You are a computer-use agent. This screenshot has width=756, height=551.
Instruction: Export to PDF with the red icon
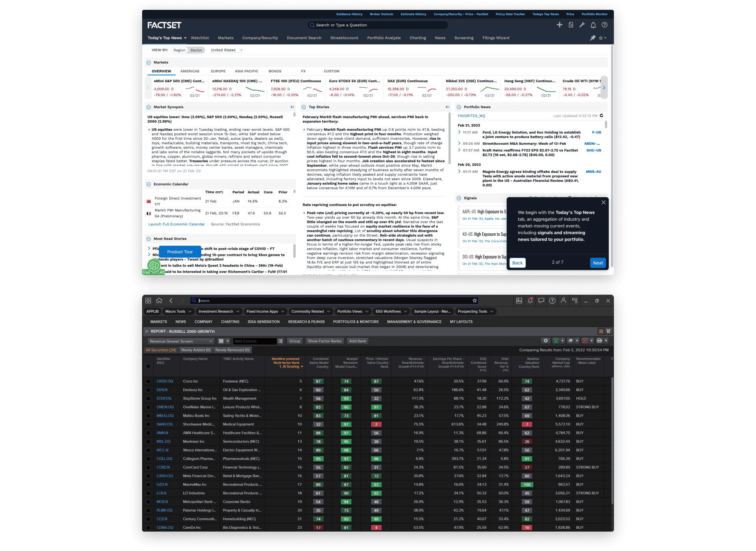pyautogui.click(x=585, y=341)
